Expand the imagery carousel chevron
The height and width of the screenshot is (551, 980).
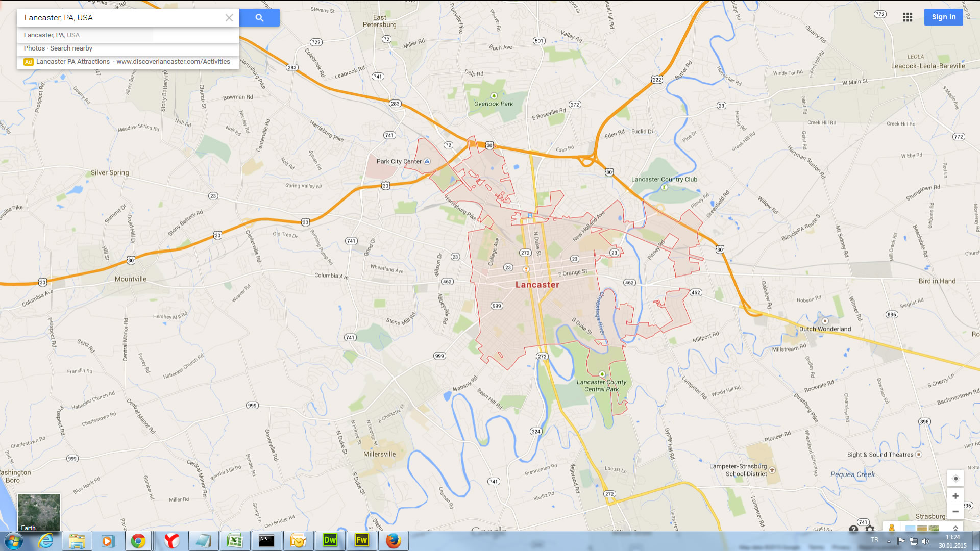(955, 528)
